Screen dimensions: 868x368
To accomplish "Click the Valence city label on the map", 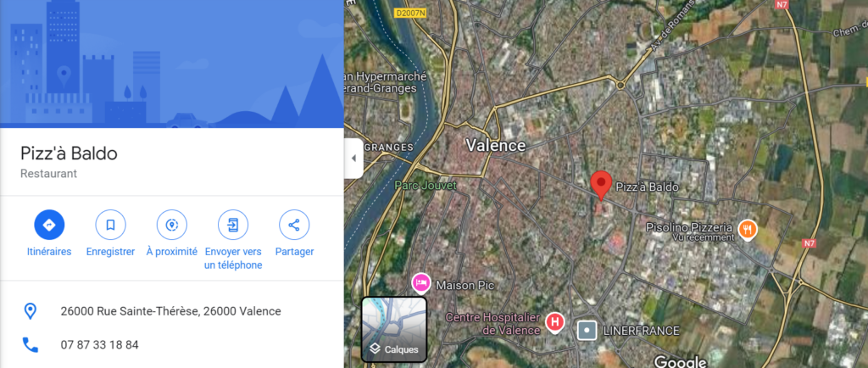I will (x=495, y=146).
